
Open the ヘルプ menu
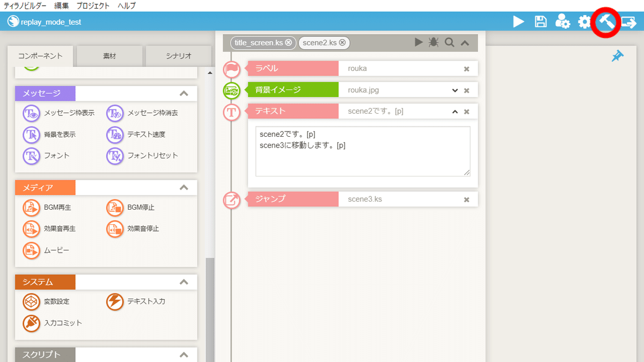click(127, 6)
